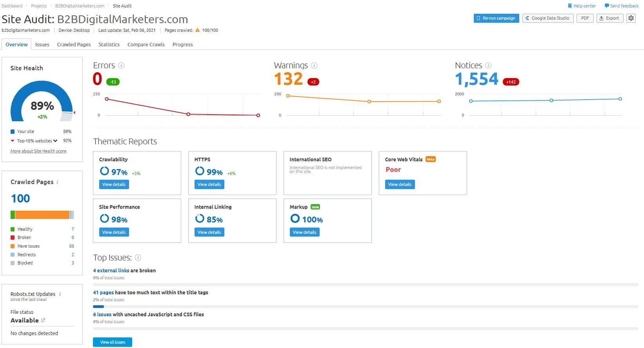Click the Site Health 89% gauge
This screenshot has width=644, height=348.
pyautogui.click(x=42, y=101)
